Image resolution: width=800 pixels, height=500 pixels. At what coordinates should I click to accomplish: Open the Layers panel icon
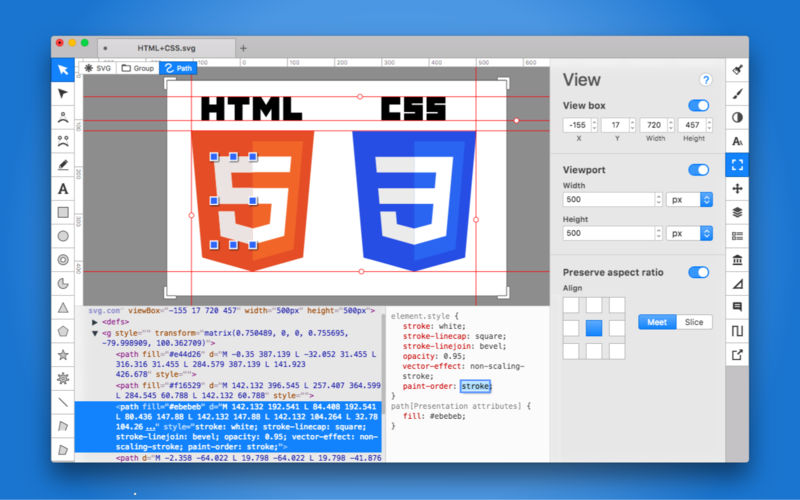(x=737, y=212)
